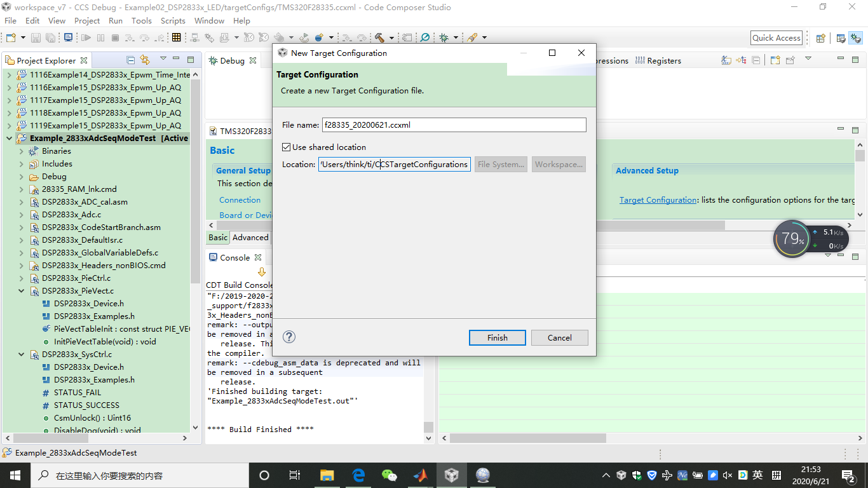The image size is (868, 488).
Task: Collapse DSP2833x_SysCtrl.c tree node
Action: tap(22, 354)
